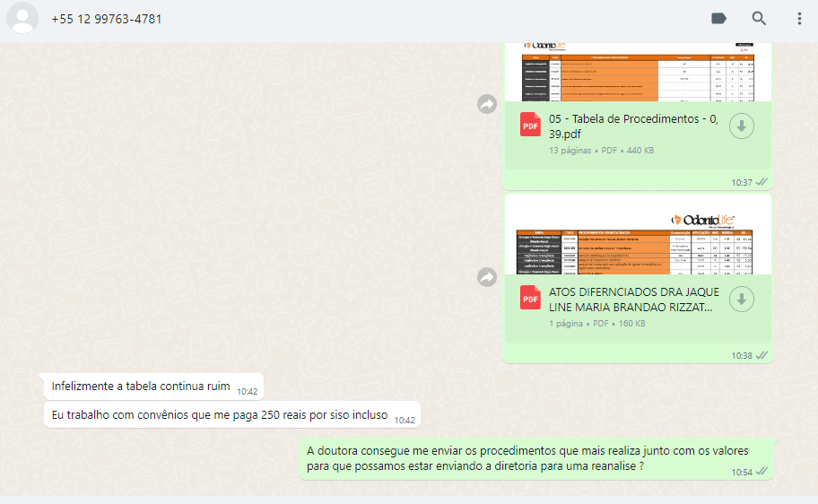Open OdontoLife preview of ATOS DIFERNCIADOS document

(x=638, y=235)
